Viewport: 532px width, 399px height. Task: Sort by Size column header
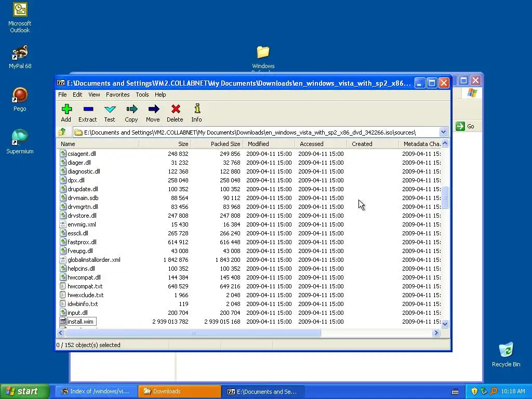point(165,144)
